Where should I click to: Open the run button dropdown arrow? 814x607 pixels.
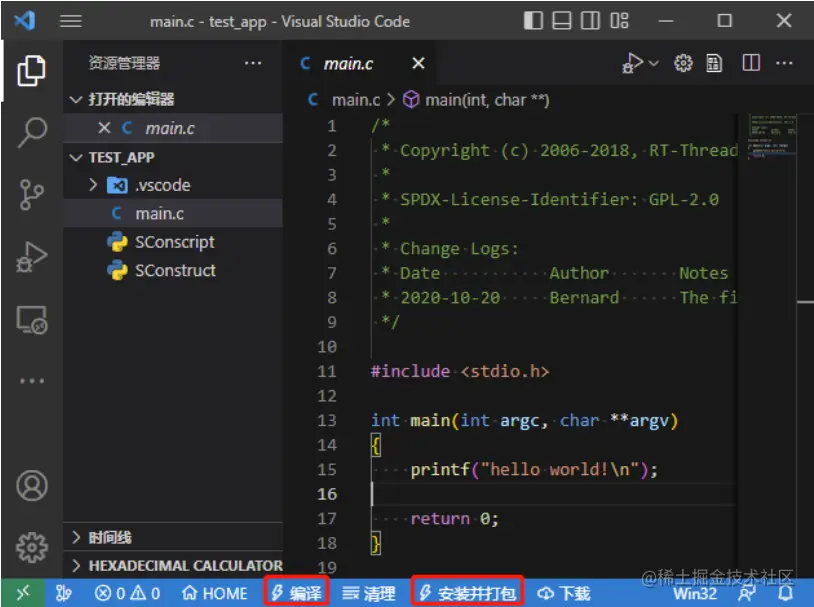pyautogui.click(x=654, y=63)
